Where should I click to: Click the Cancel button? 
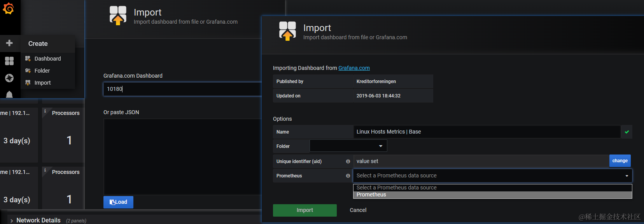coord(358,210)
